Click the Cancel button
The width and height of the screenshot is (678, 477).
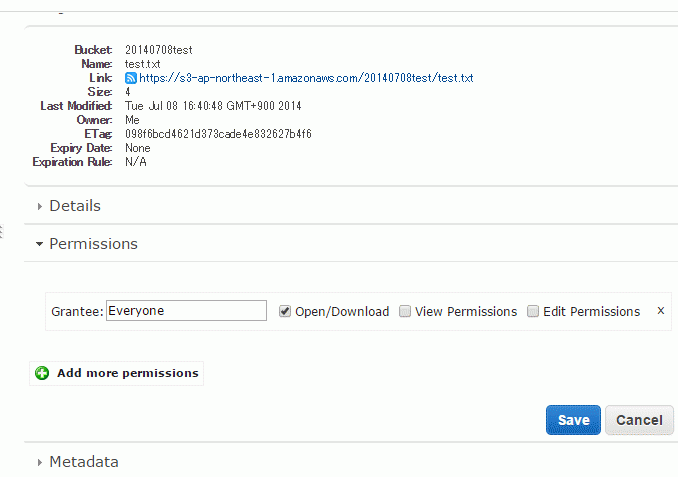[x=639, y=420]
